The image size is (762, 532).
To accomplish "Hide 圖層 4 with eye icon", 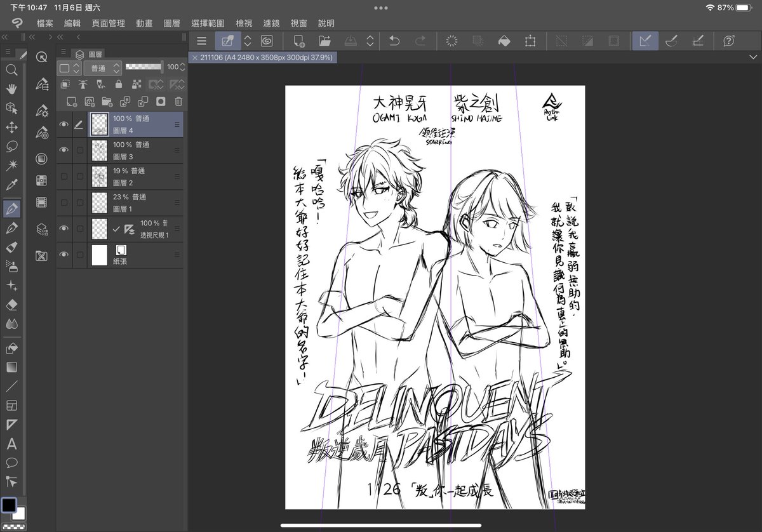I will (63, 124).
